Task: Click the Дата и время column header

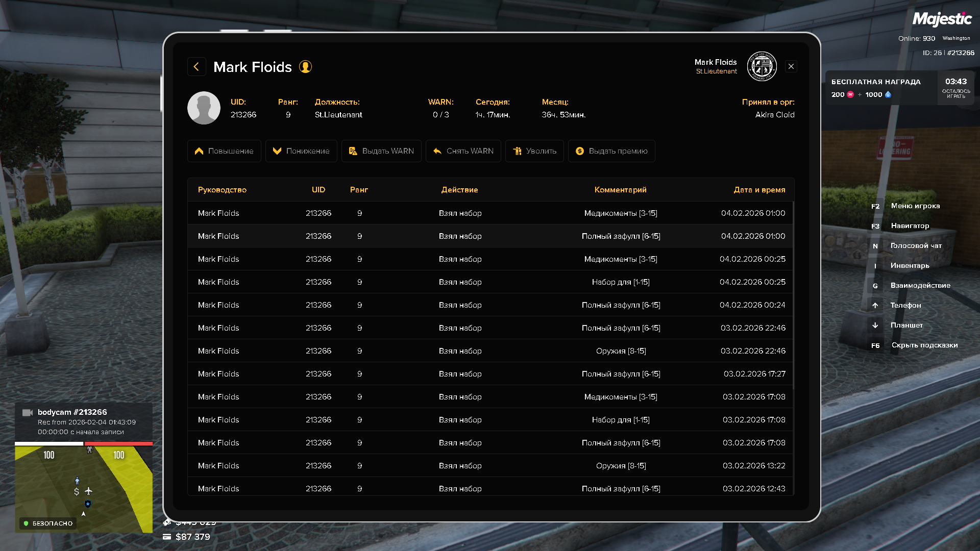Action: 759,190
